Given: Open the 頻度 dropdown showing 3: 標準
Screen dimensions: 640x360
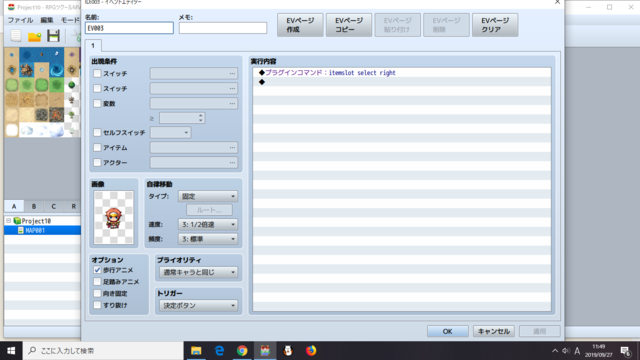Looking at the screenshot, I should [208, 239].
